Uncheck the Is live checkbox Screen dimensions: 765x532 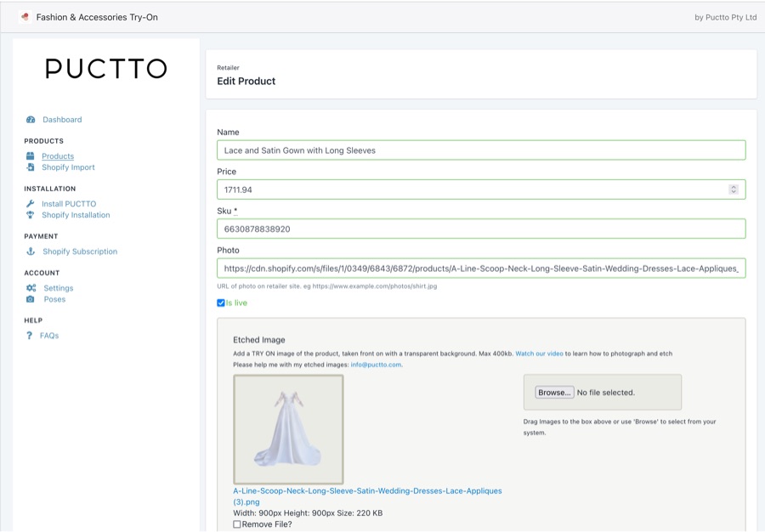coord(221,300)
